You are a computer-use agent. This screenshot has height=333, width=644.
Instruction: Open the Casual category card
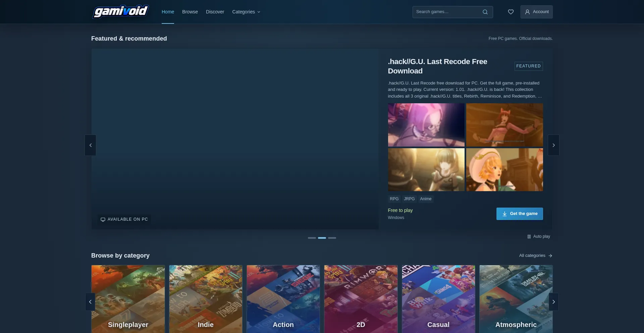438,299
